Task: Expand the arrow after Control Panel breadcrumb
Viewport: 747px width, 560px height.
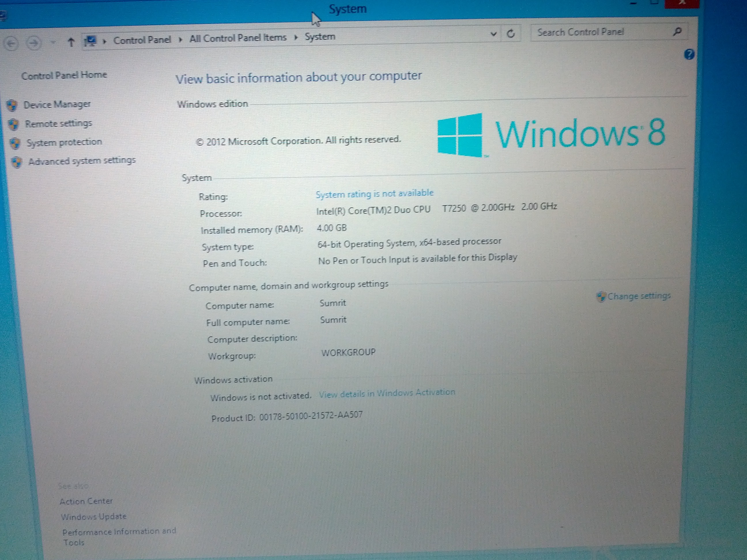Action: [x=180, y=39]
